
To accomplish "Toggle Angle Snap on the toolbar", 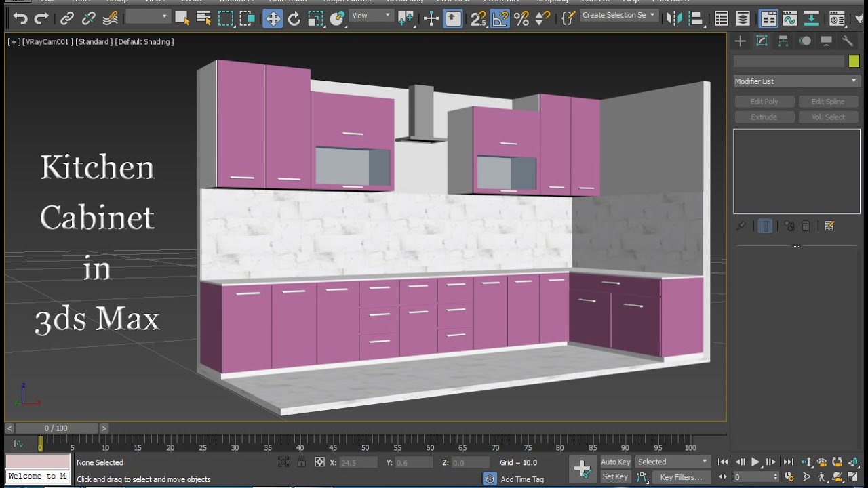I will [500, 18].
